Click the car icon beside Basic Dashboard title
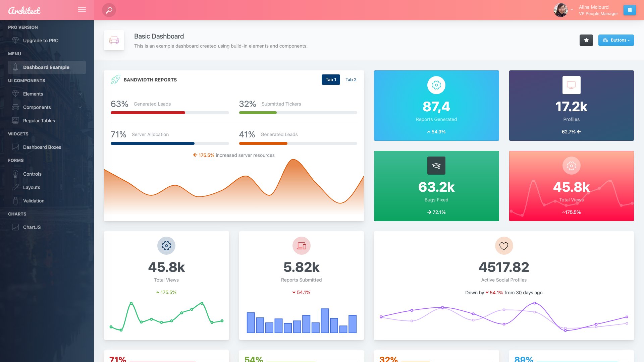 click(x=114, y=40)
